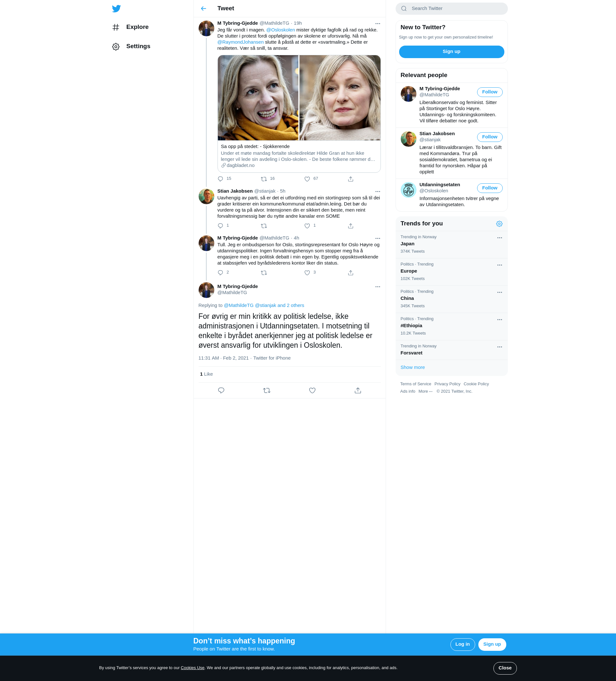View the right photo in the article preview
Viewport: 616px width, 681px height.
[x=340, y=98]
